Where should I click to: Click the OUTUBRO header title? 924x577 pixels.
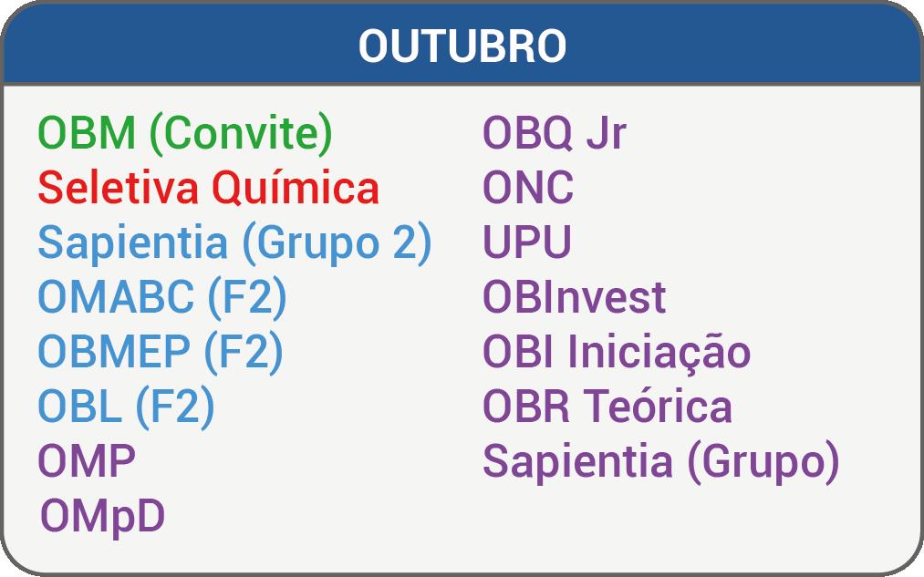coord(462,46)
